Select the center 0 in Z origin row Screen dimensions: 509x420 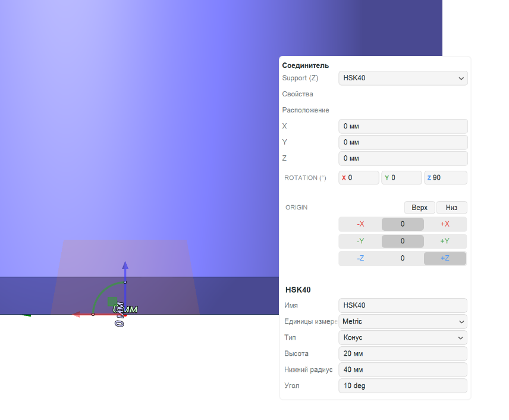point(403,259)
